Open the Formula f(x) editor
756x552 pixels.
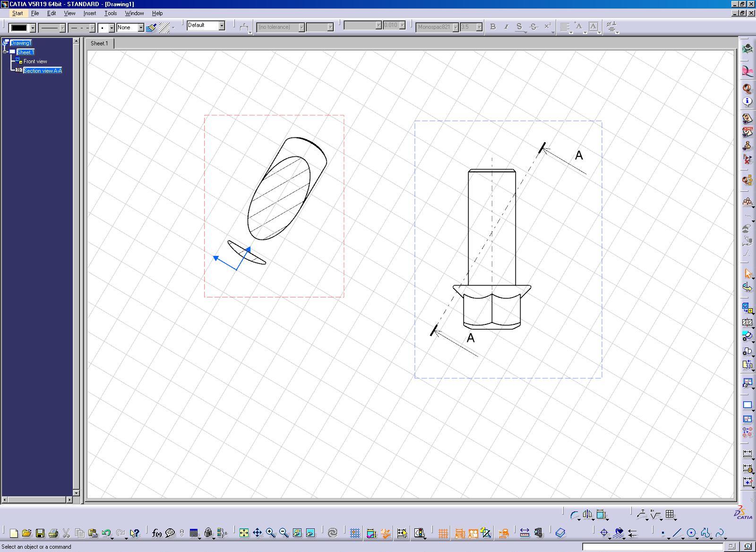click(x=157, y=533)
